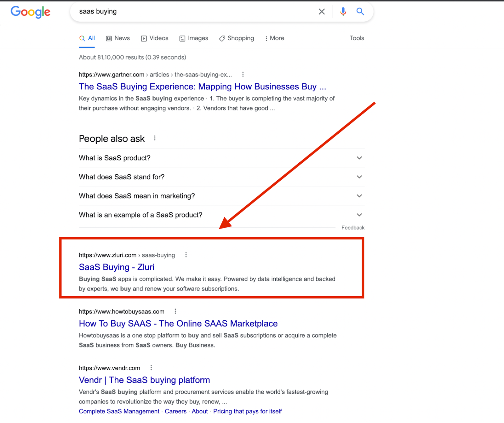Click the howtobuysaas.com URL
This screenshot has height=423, width=504.
click(122, 312)
